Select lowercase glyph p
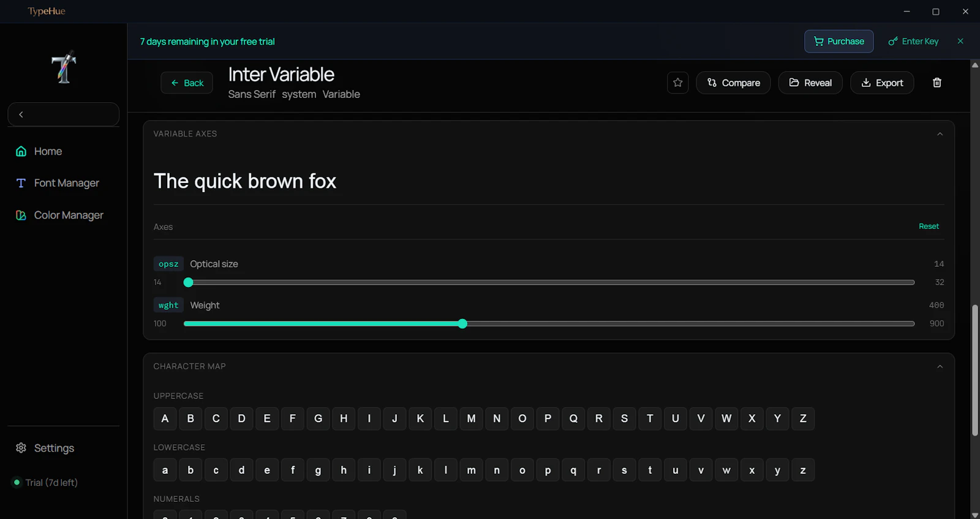 (x=548, y=470)
